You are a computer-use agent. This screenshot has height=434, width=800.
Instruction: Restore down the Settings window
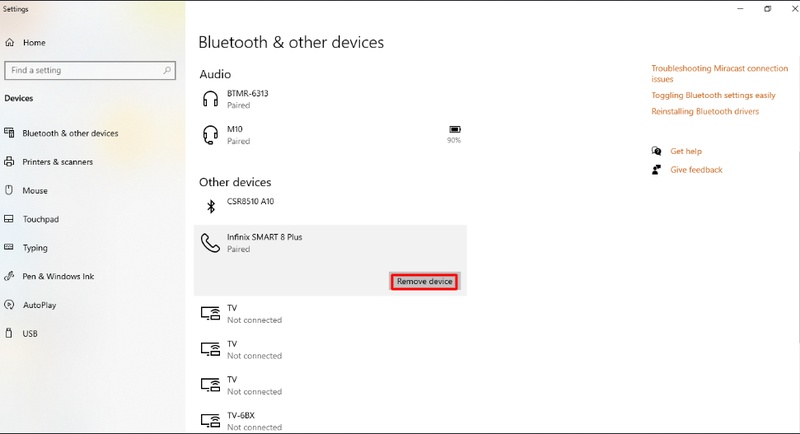point(767,9)
